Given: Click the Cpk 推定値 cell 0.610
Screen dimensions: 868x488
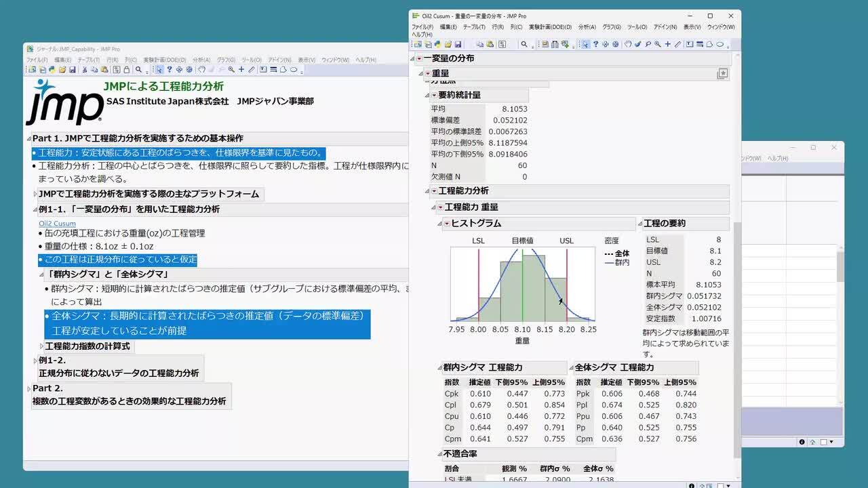Looking at the screenshot, I should click(x=479, y=394).
